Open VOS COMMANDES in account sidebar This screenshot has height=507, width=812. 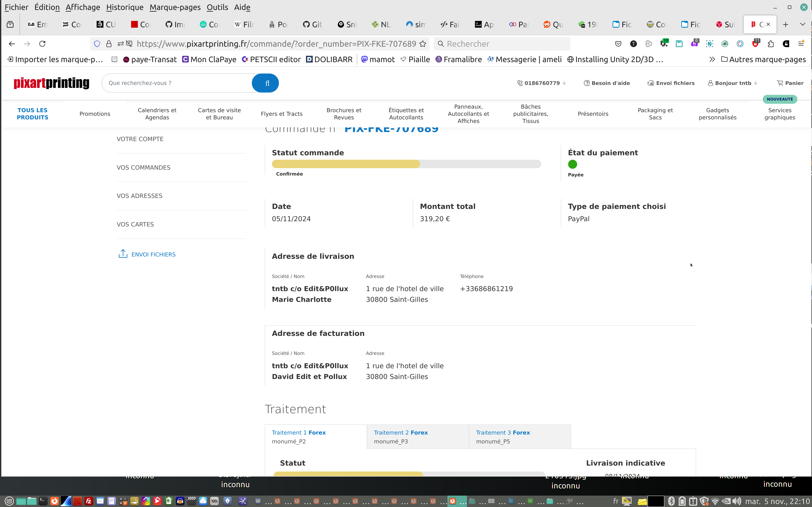tap(143, 167)
